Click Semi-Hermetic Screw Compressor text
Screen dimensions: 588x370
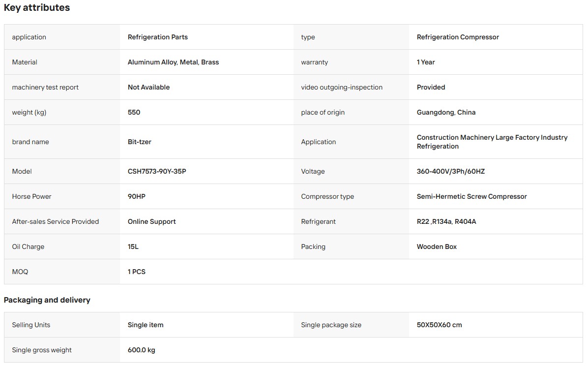click(x=471, y=196)
